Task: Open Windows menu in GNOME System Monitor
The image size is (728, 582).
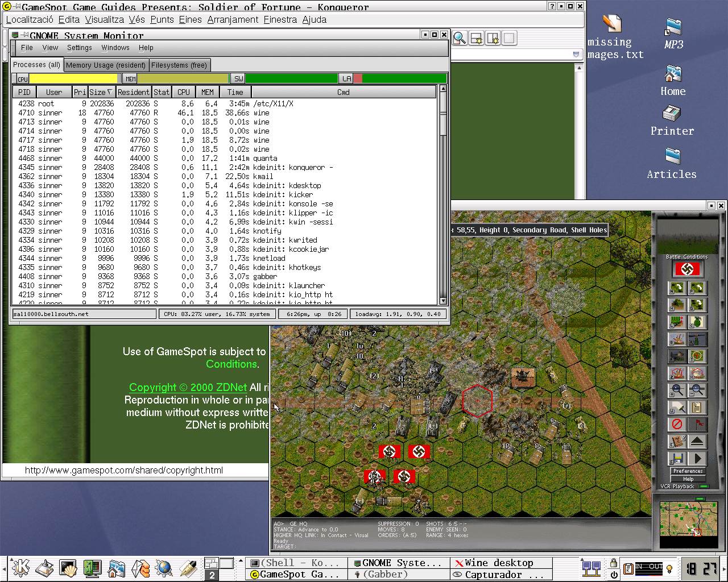Action: coord(115,48)
